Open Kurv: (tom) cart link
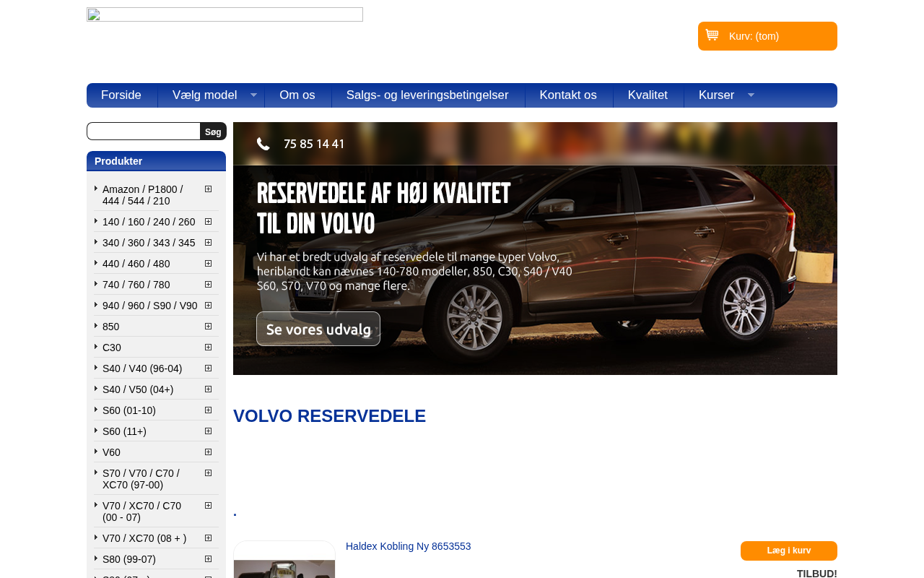This screenshot has width=924, height=578. [754, 36]
